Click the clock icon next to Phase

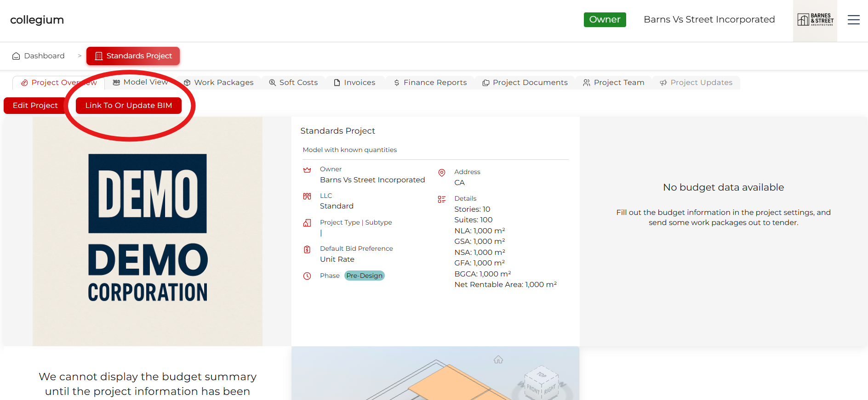307,276
